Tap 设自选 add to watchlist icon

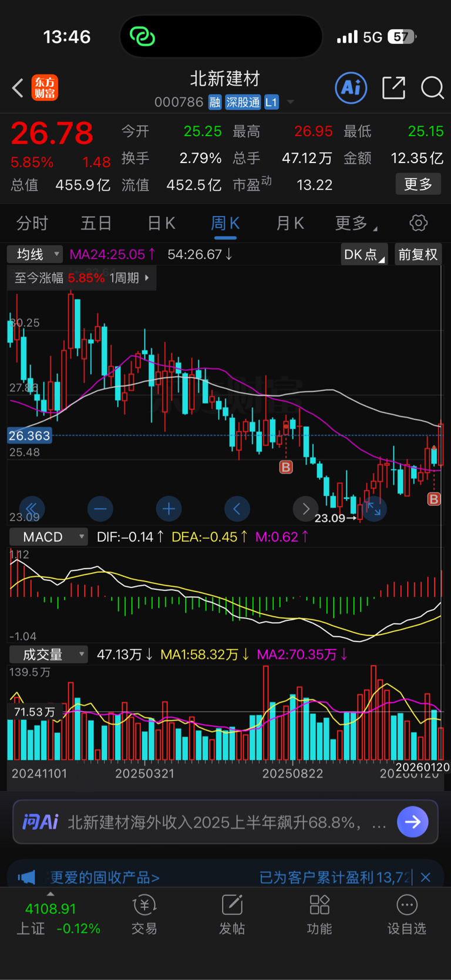(x=407, y=905)
